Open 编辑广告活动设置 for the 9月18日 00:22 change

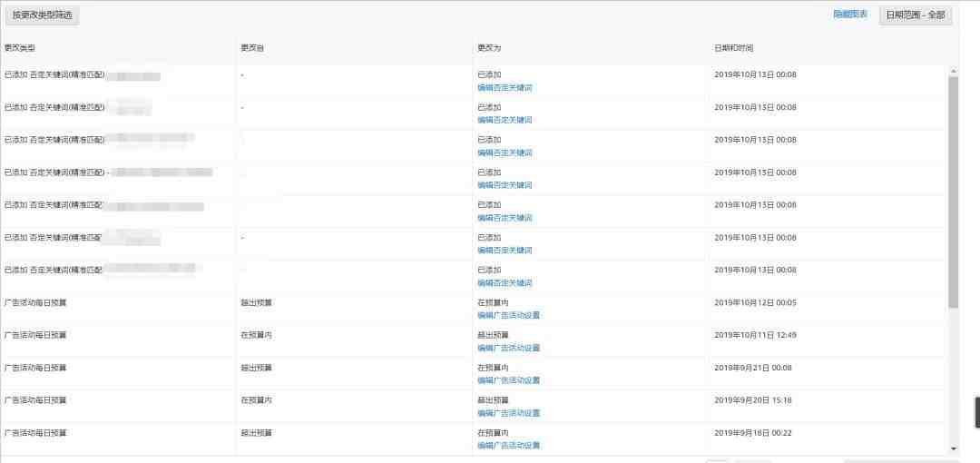pos(508,446)
